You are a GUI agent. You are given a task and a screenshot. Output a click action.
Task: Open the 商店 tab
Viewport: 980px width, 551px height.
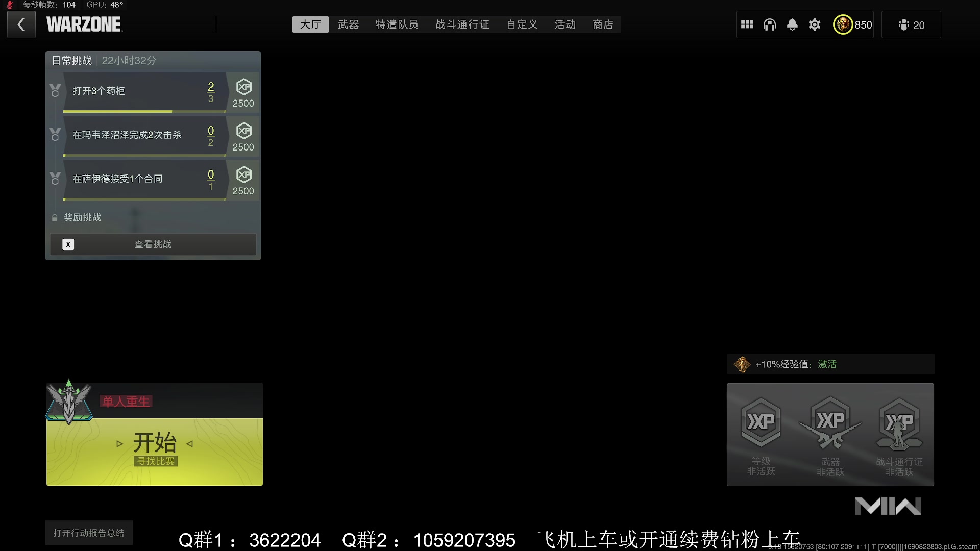[603, 24]
